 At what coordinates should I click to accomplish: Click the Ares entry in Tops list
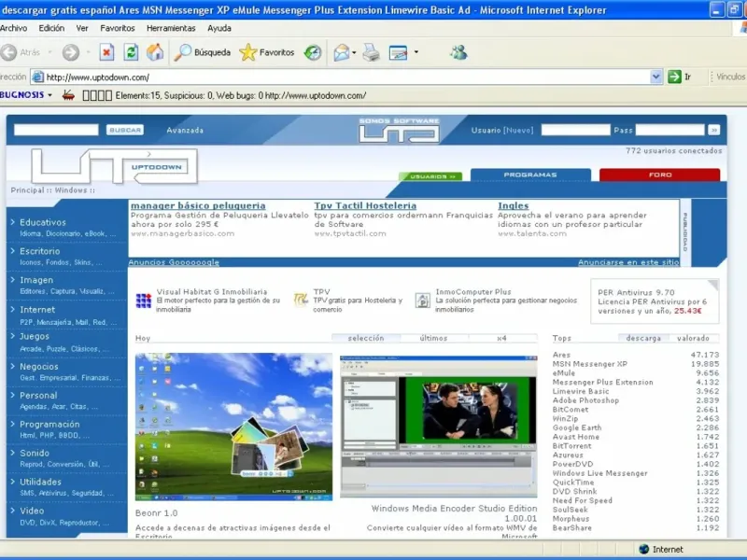(x=561, y=355)
